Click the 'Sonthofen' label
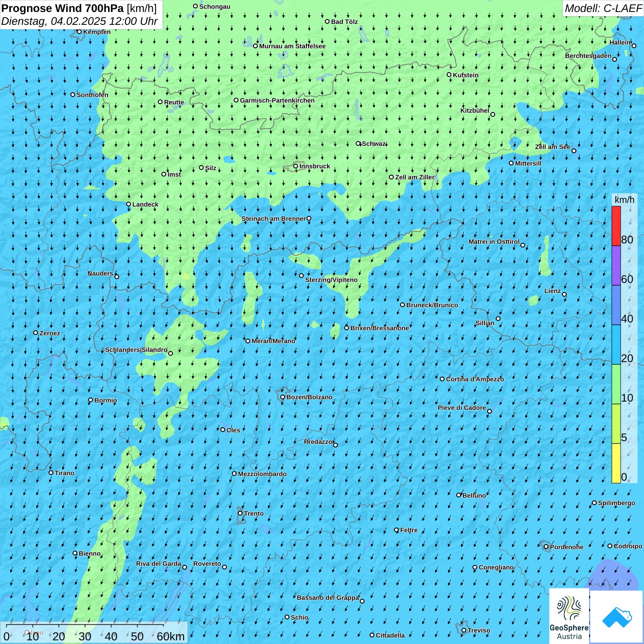Image resolution: width=644 pixels, height=644 pixels. click(92, 95)
